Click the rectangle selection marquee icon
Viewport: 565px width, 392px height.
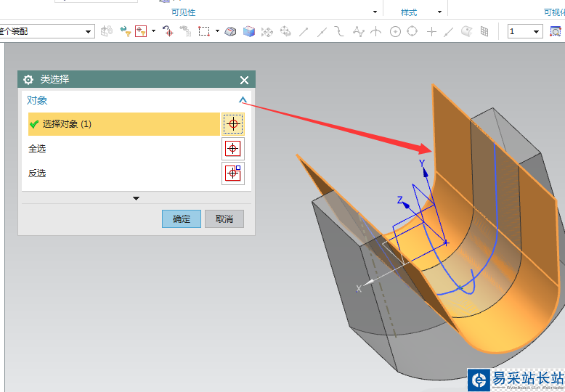204,31
